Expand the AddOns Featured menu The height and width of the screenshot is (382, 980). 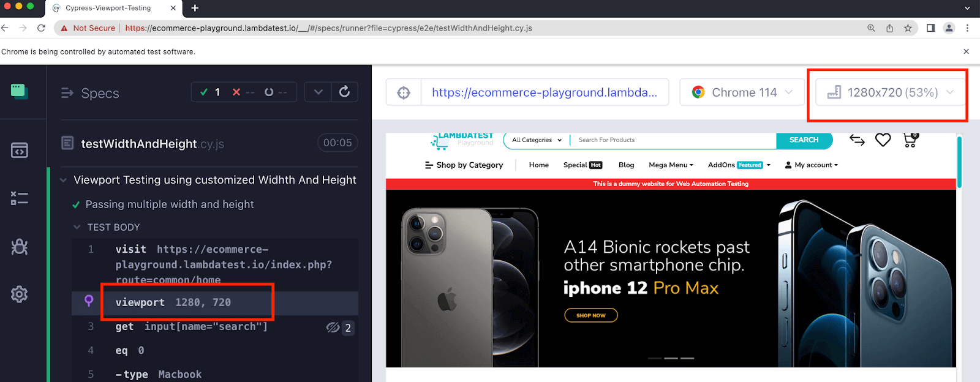pyautogui.click(x=739, y=165)
